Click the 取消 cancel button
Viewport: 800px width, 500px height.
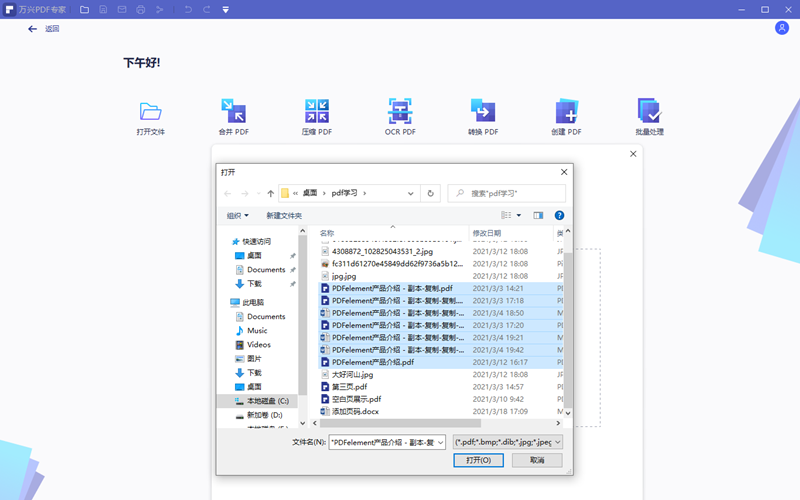pos(537,460)
